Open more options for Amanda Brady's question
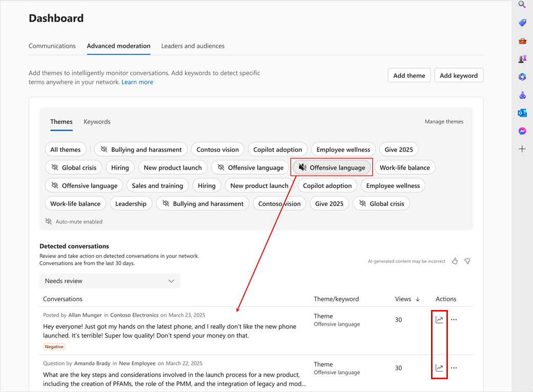Screen dimensions: 533x392 click(x=454, y=368)
